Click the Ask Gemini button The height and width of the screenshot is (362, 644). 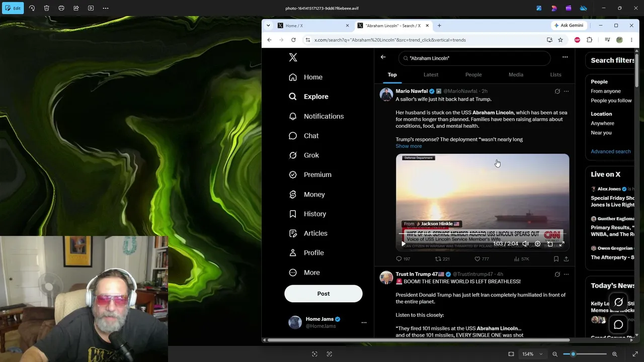tap(569, 26)
